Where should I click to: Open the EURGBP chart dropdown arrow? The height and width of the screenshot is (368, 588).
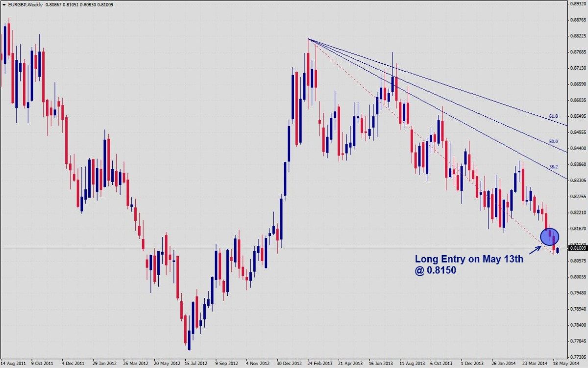tap(4, 4)
